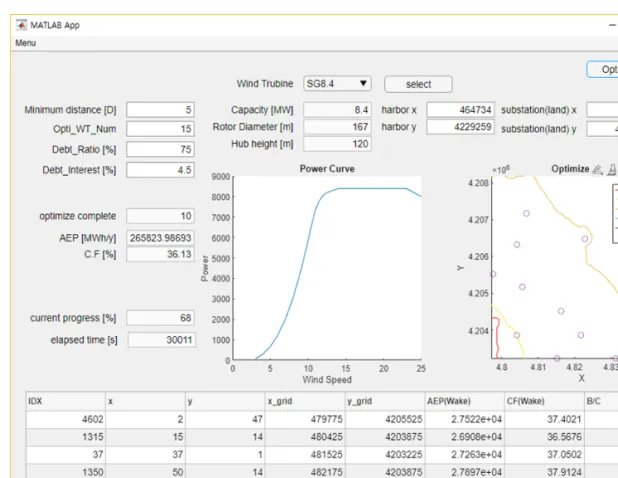Viewport: 618px width, 478px height.
Task: Select the IDX cell 4602
Action: 66,419
